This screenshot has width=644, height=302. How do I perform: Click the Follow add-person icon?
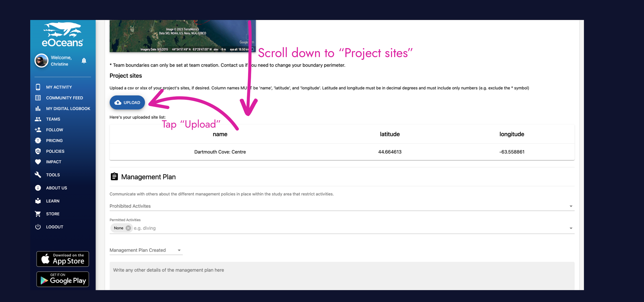point(38,130)
